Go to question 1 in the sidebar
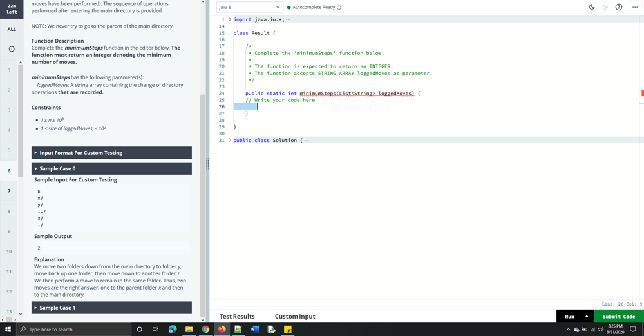The height and width of the screenshot is (336, 644). [8, 70]
